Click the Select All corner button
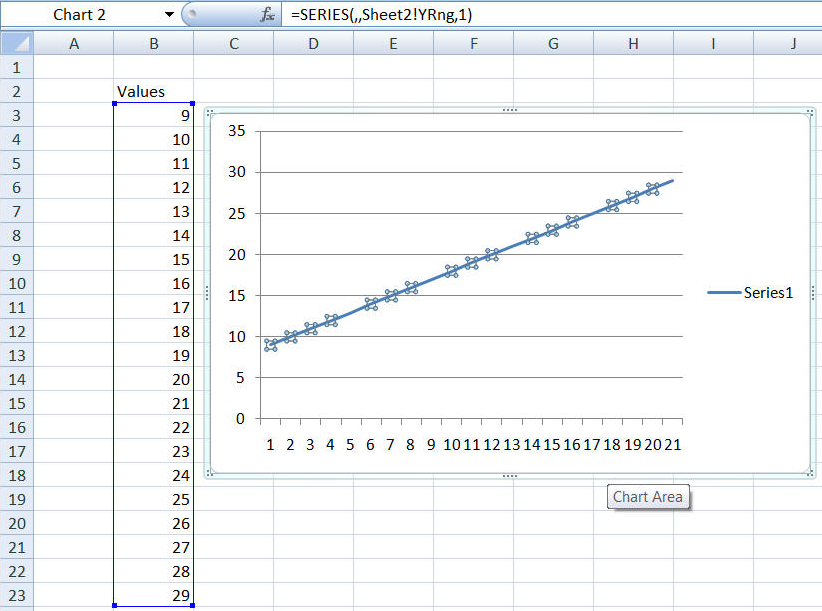 click(x=17, y=43)
